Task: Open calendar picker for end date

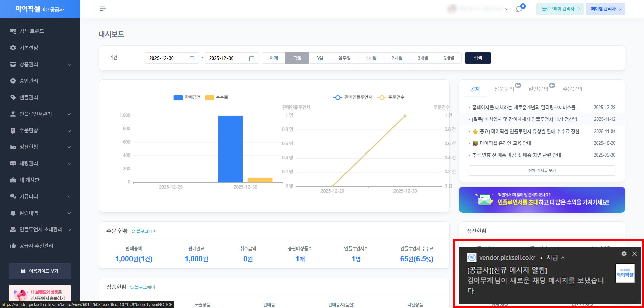Action: 252,58
